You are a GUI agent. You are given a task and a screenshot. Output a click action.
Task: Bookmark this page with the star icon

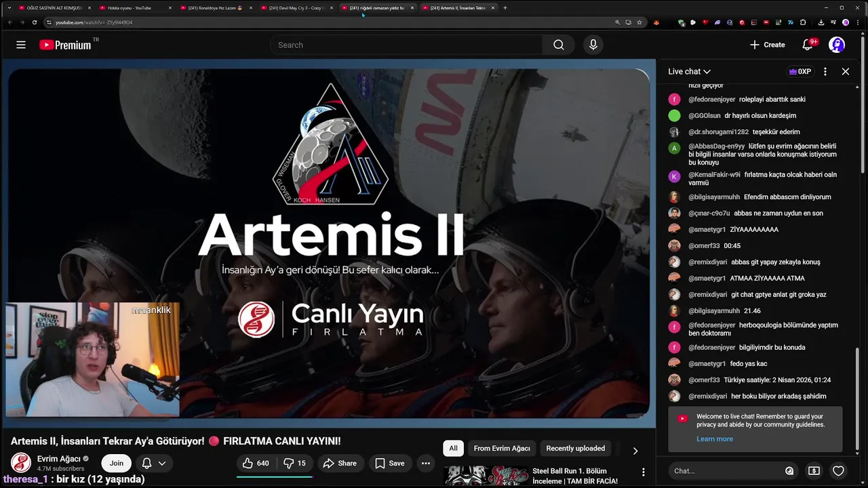[x=639, y=22]
